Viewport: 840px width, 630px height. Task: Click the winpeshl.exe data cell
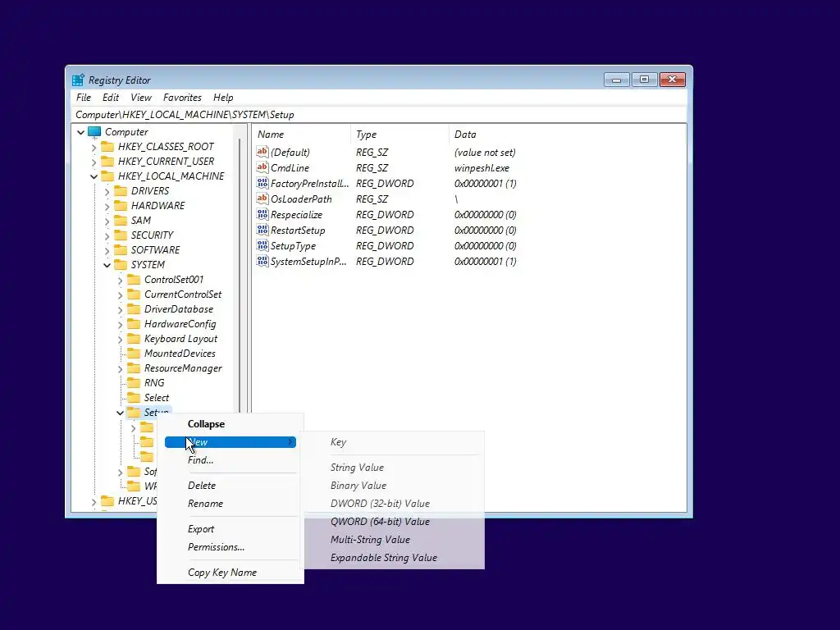tap(482, 167)
